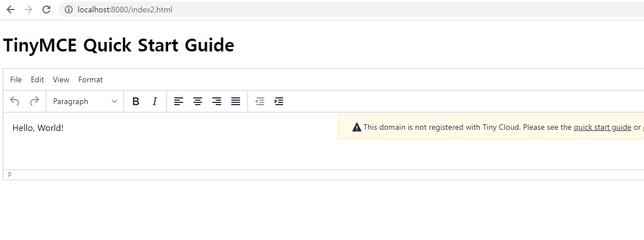
Task: Decrease indent with outdent icon
Action: [x=260, y=101]
